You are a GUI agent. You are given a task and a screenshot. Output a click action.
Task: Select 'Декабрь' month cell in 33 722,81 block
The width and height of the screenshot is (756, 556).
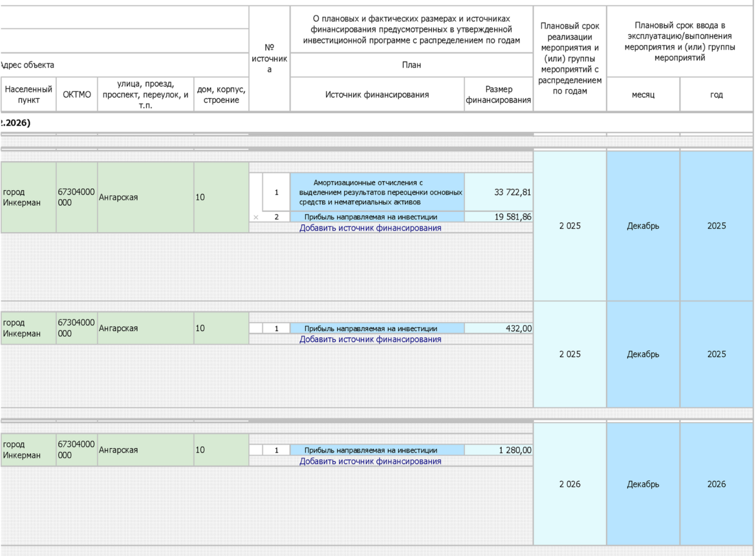click(643, 226)
